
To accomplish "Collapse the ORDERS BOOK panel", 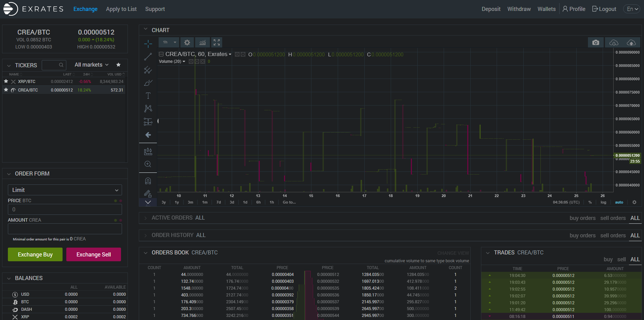I will (x=146, y=253).
